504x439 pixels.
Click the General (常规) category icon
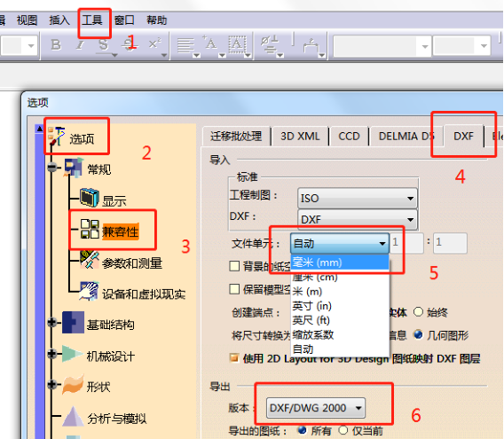pos(74,168)
